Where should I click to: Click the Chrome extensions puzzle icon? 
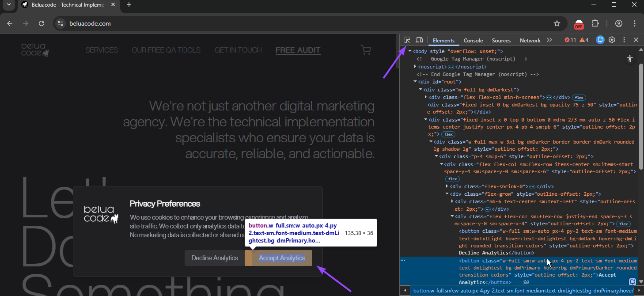click(595, 23)
